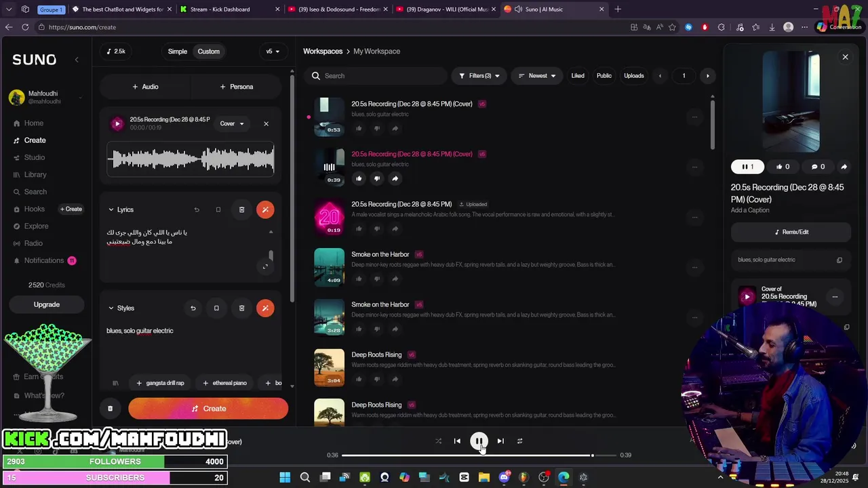The width and height of the screenshot is (868, 488).
Task: Share the playing 0:39 Cover song
Action: pyautogui.click(x=395, y=178)
